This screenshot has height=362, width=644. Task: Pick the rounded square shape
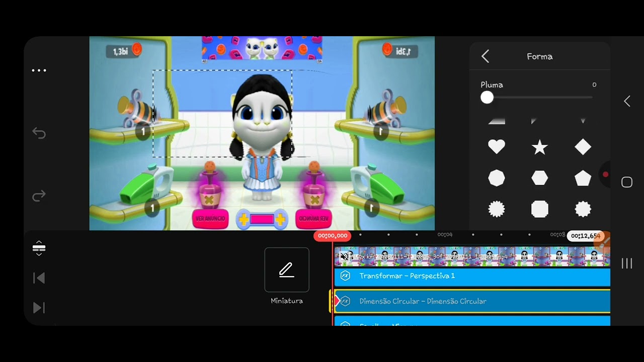click(540, 209)
